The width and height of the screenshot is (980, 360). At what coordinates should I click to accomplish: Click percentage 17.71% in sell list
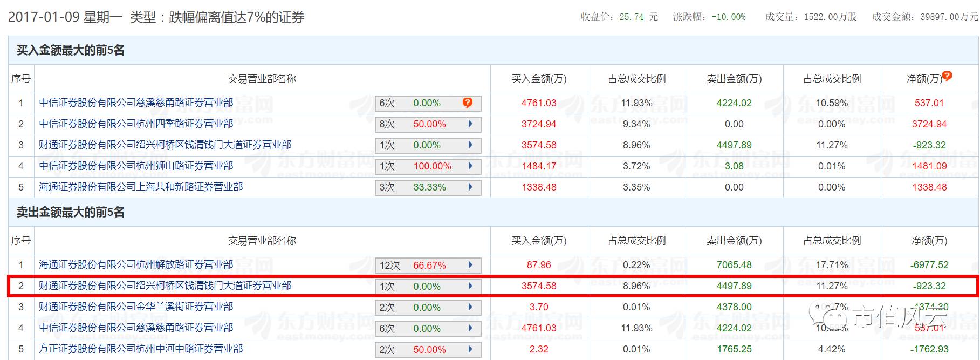point(832,265)
